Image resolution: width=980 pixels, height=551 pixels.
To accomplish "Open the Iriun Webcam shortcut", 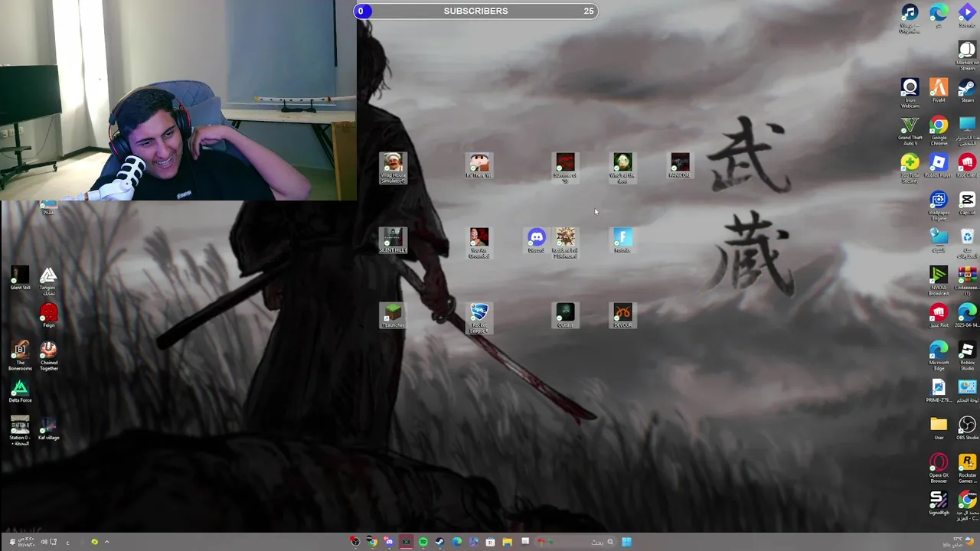I will (x=910, y=93).
